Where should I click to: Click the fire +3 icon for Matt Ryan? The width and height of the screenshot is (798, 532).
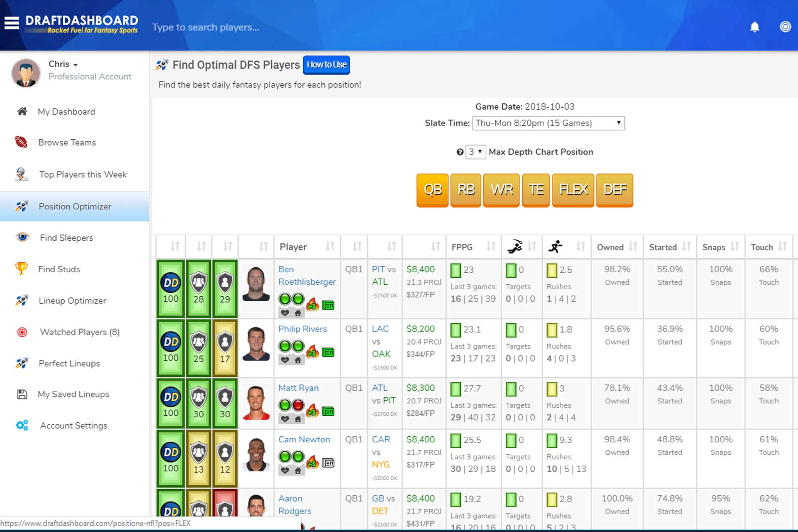(x=313, y=410)
